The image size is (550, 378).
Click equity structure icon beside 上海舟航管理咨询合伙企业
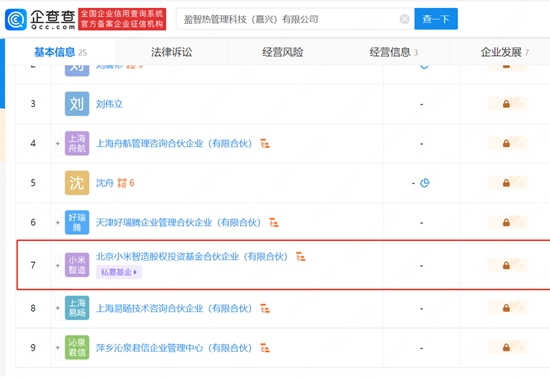click(265, 143)
